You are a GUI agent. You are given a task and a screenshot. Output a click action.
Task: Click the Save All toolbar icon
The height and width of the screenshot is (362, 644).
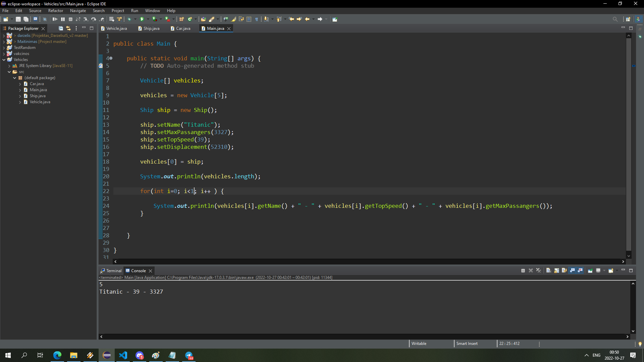(26, 19)
